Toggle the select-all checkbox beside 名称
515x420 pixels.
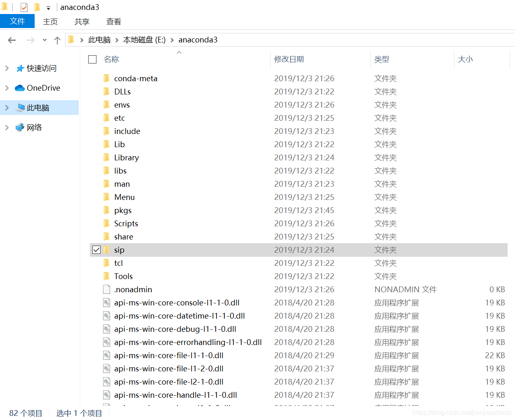click(x=92, y=59)
